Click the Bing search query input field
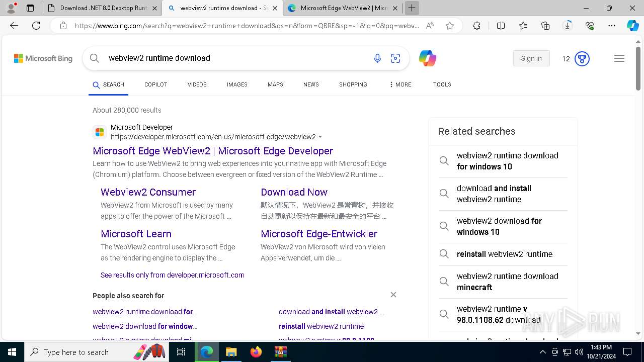The image size is (644, 362). point(236,58)
